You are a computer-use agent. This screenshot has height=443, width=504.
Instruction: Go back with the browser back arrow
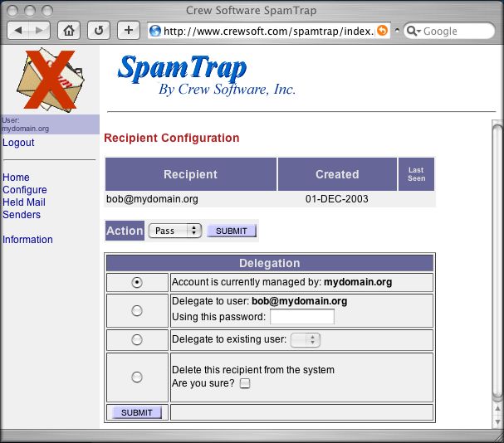coord(18,31)
